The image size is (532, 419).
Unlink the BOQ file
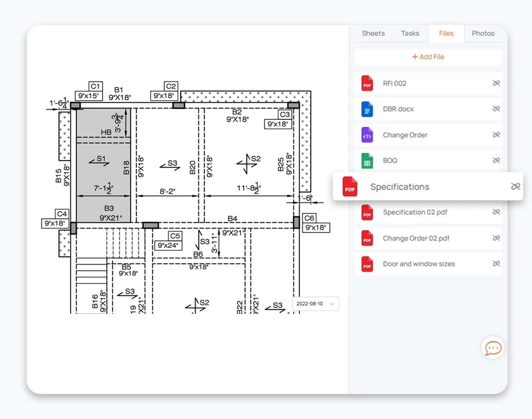pos(496,161)
